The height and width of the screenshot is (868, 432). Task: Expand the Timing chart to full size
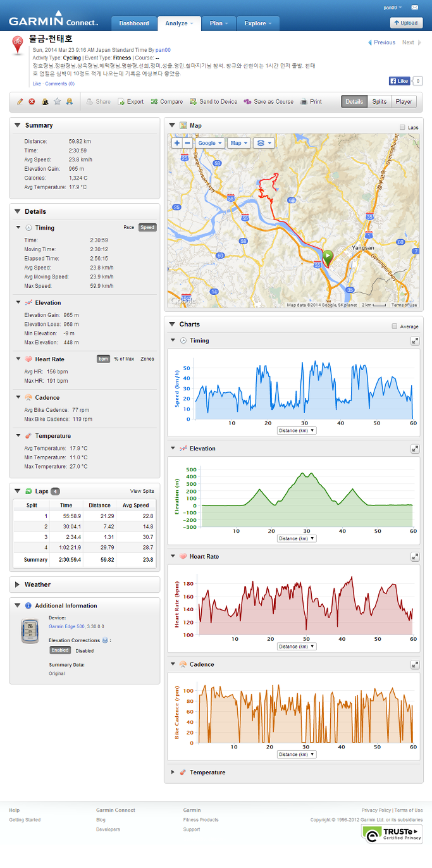point(415,340)
